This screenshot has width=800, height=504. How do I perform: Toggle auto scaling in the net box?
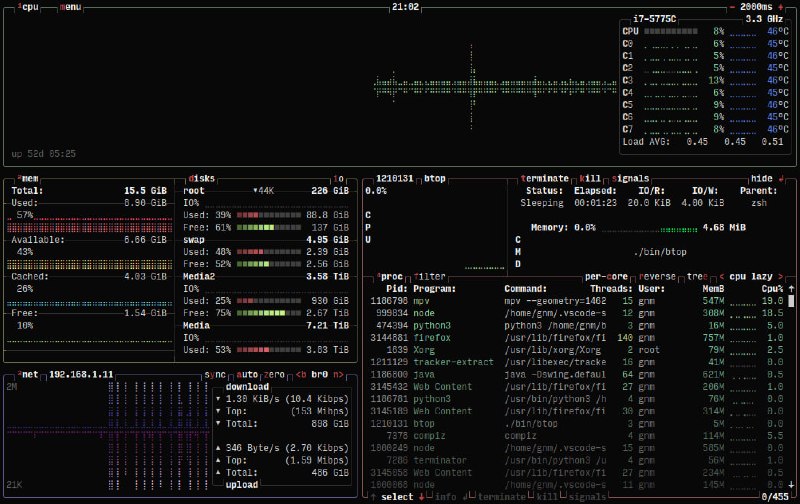click(247, 374)
